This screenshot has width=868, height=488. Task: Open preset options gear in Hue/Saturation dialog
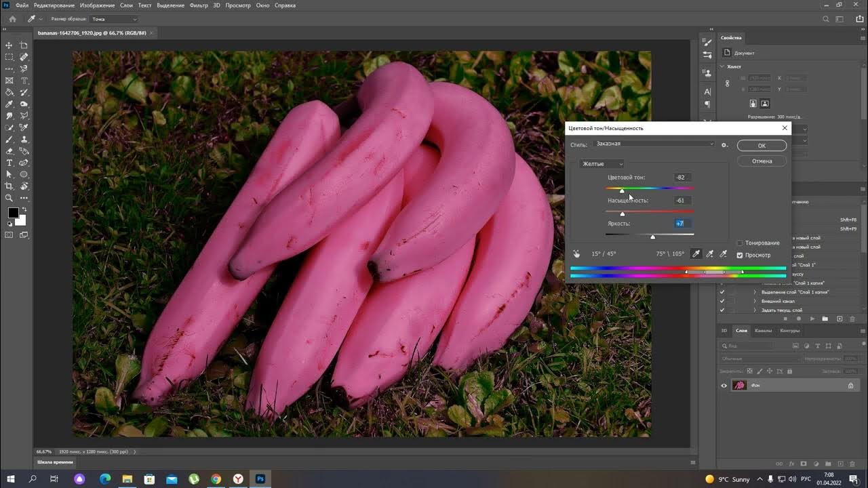coord(724,144)
